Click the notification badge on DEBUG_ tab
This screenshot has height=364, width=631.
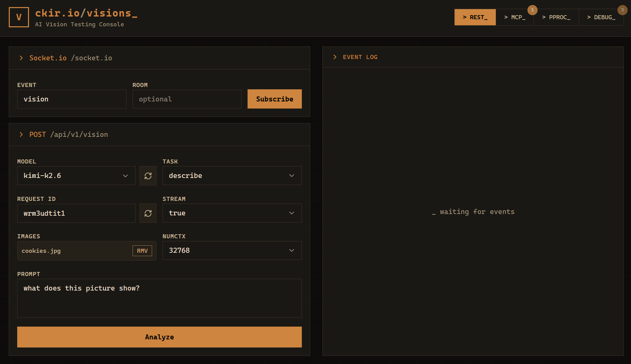[623, 10]
